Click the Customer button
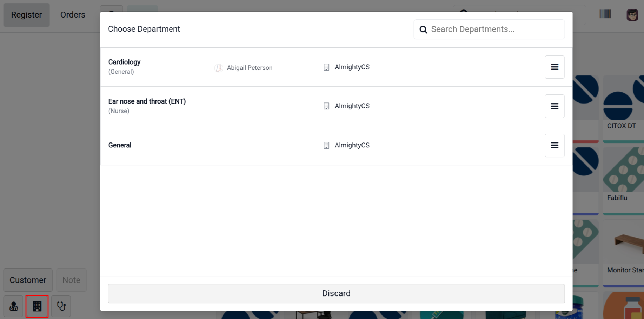 coord(28,280)
